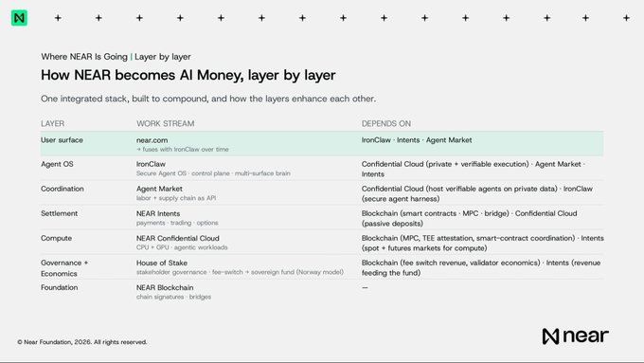This screenshot has height=363, width=644.
Task: Click the 'IronClaw' work stream name
Action: [151, 164]
